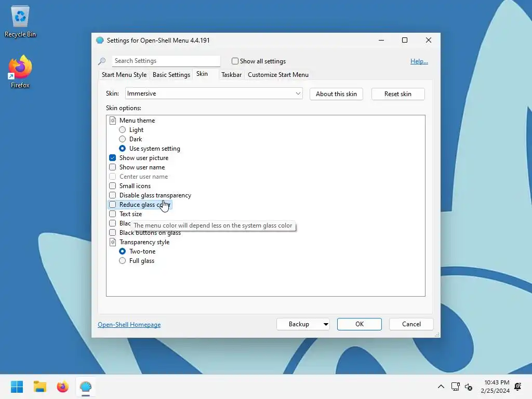Uncheck Show user picture
The width and height of the screenshot is (532, 399).
pyautogui.click(x=112, y=158)
